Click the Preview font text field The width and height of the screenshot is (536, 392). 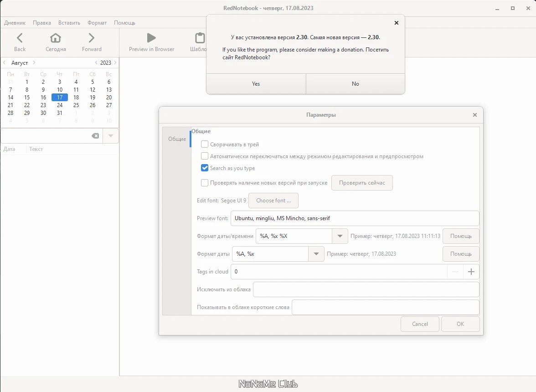tap(355, 218)
